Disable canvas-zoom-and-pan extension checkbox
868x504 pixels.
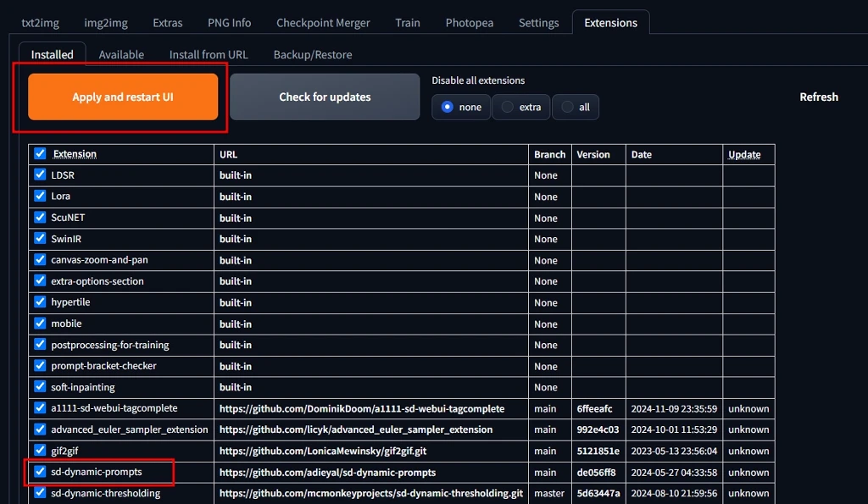point(40,259)
